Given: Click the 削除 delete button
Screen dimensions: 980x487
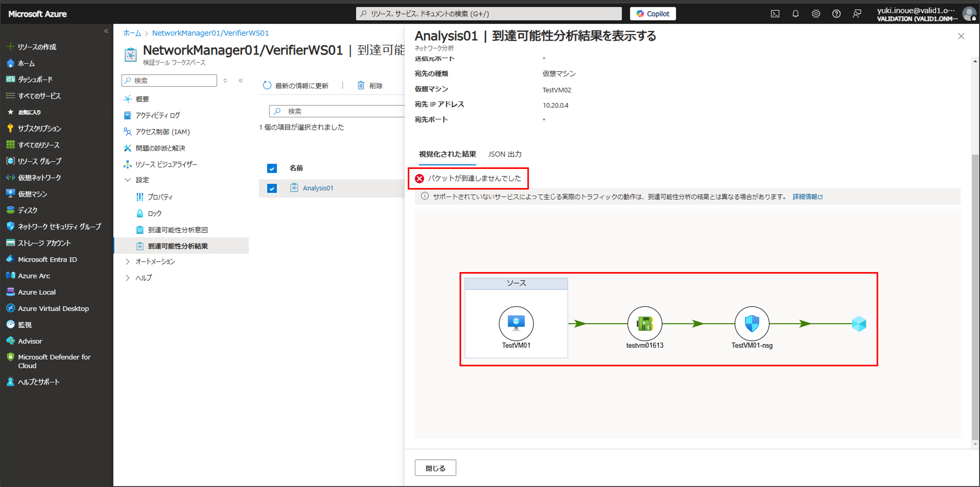Looking at the screenshot, I should [370, 86].
